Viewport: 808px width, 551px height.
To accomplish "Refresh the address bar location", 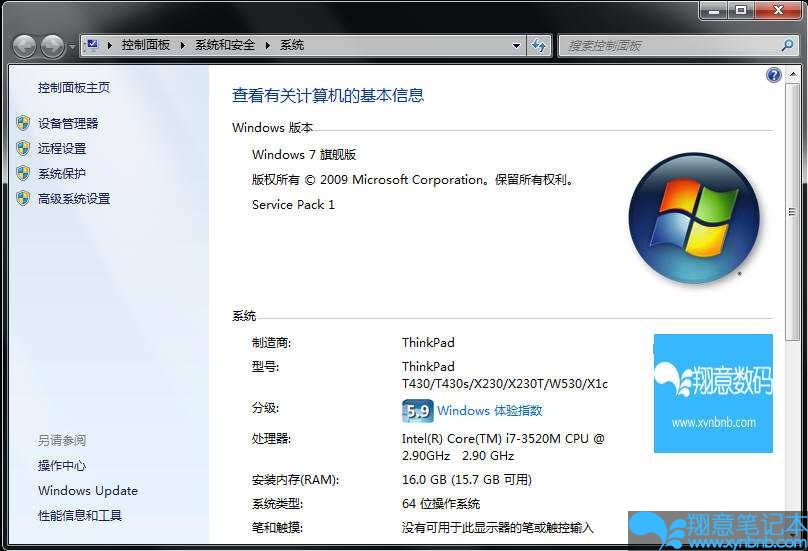I will click(539, 45).
